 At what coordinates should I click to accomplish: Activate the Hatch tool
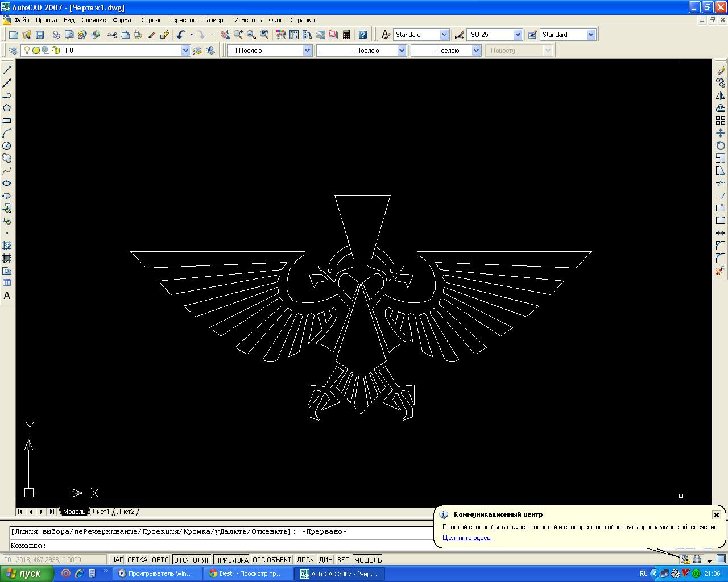(x=7, y=246)
